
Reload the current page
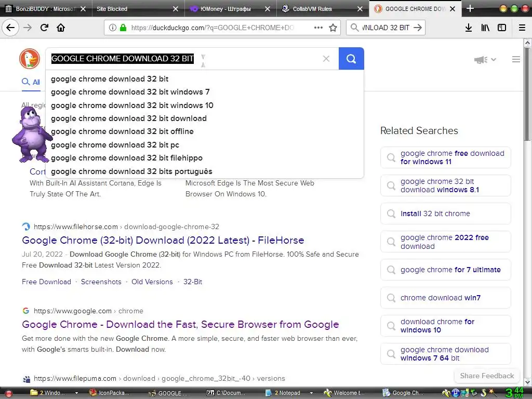45,28
